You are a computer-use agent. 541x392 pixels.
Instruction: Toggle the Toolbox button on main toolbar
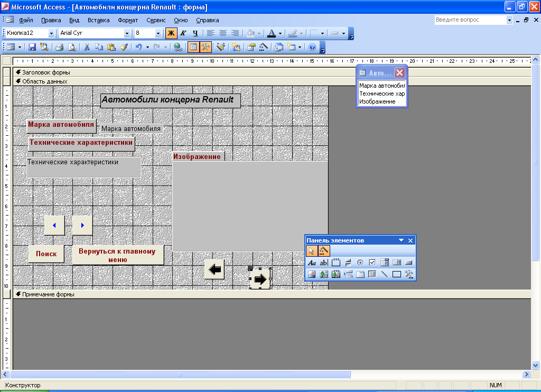click(206, 47)
